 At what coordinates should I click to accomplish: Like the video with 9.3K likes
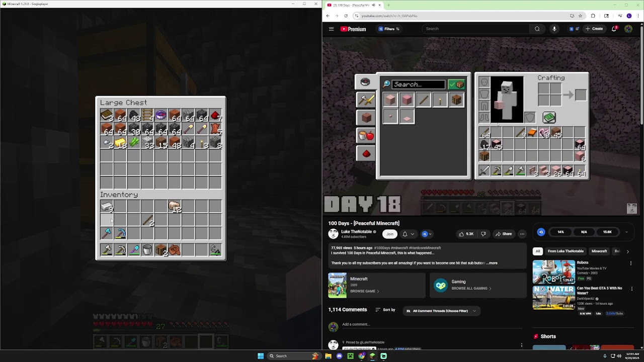(x=466, y=234)
